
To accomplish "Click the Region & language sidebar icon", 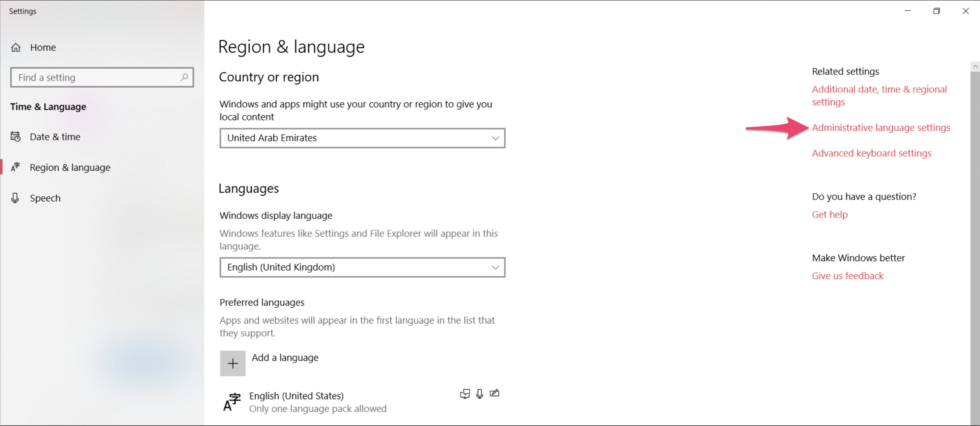I will point(16,167).
